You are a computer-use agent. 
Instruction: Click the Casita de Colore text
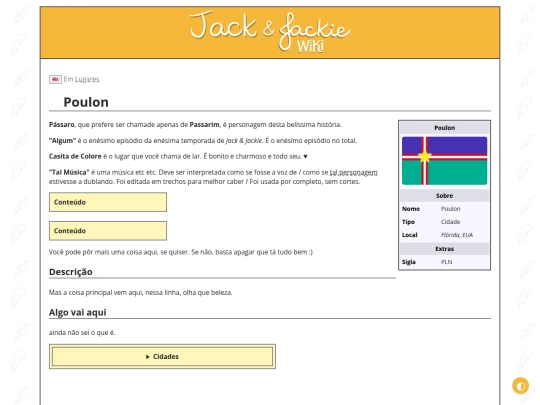(75, 156)
